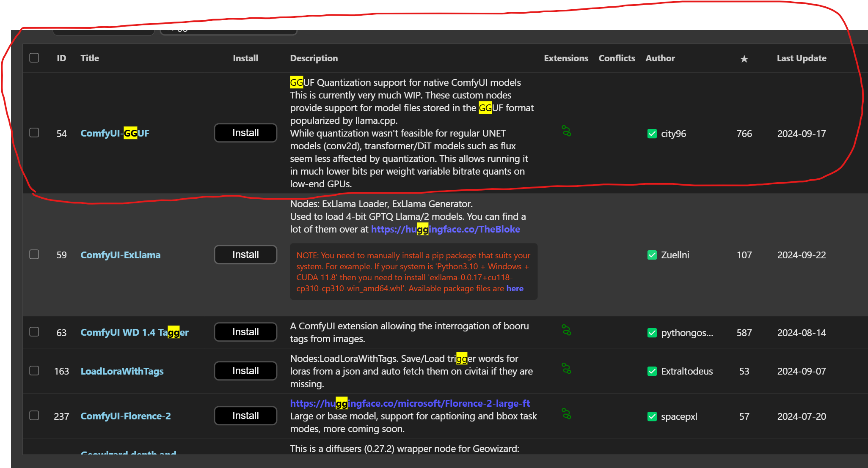Check the box for ComfyUI-GGUF row
The image size is (868, 468).
[x=34, y=133]
